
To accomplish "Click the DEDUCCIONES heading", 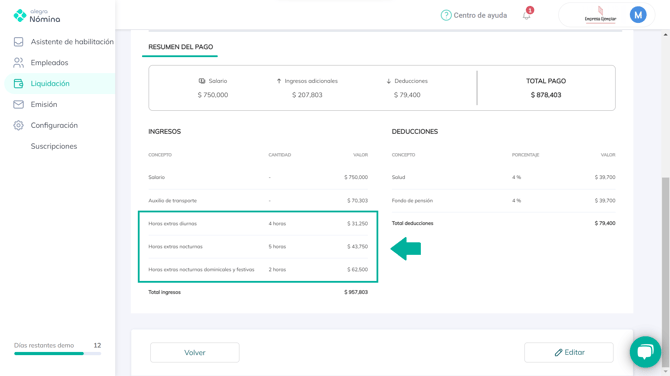I will (414, 131).
